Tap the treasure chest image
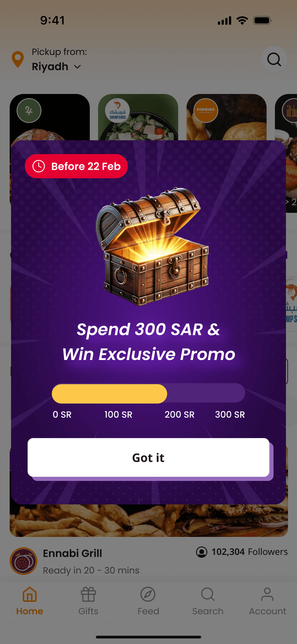The height and width of the screenshot is (644, 297). tap(153, 247)
